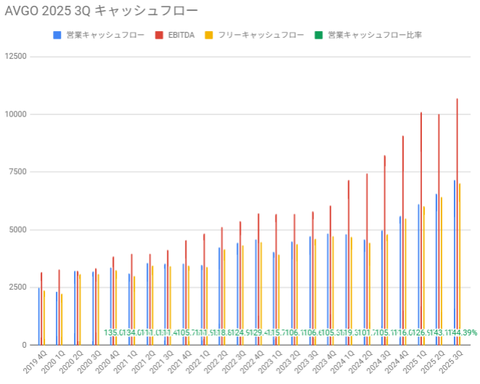
Task: Click the red EBITDA bar for 2025 3Q
Action: tap(457, 222)
